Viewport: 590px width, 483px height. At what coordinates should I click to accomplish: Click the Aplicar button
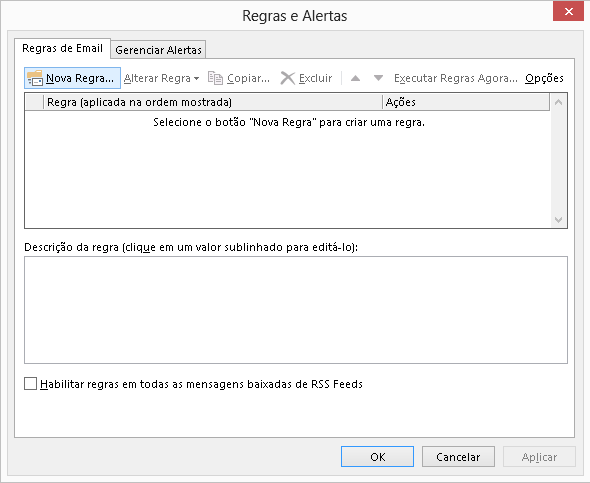coord(539,457)
